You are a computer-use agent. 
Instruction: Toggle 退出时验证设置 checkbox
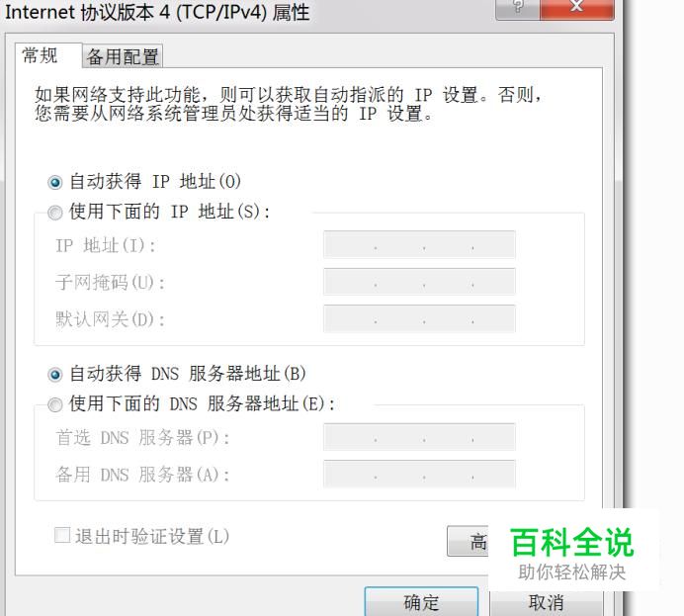(x=62, y=535)
